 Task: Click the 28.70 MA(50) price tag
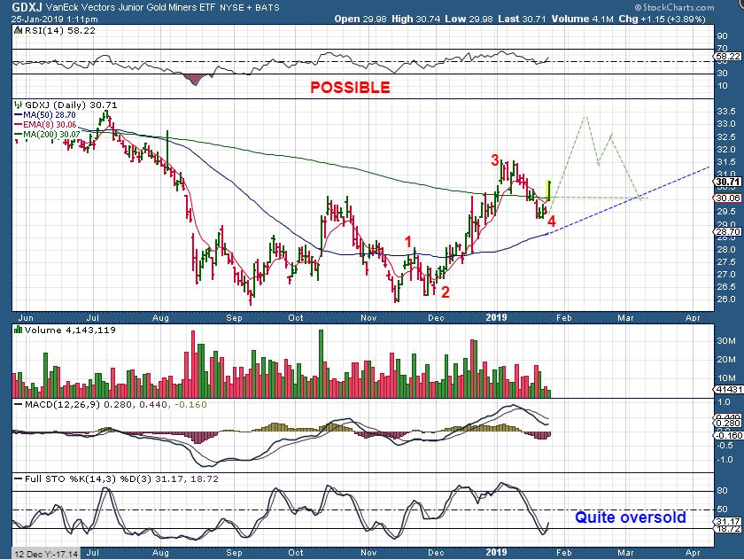coord(728,231)
